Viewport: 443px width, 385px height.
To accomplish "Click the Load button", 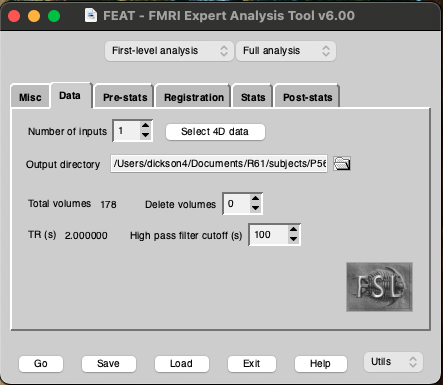I will click(x=182, y=364).
